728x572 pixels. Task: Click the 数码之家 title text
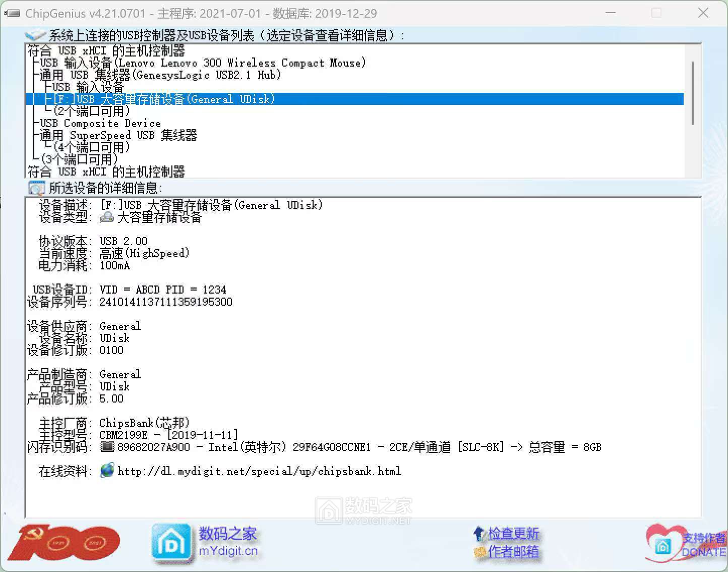pyautogui.click(x=228, y=533)
